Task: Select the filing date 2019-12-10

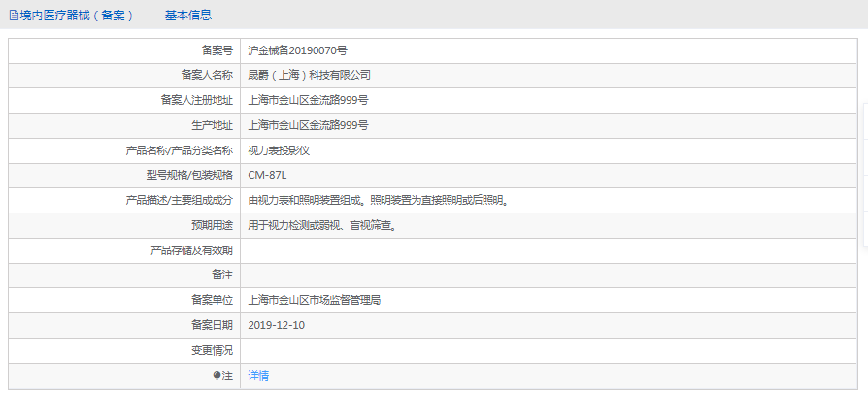Action: click(x=277, y=325)
